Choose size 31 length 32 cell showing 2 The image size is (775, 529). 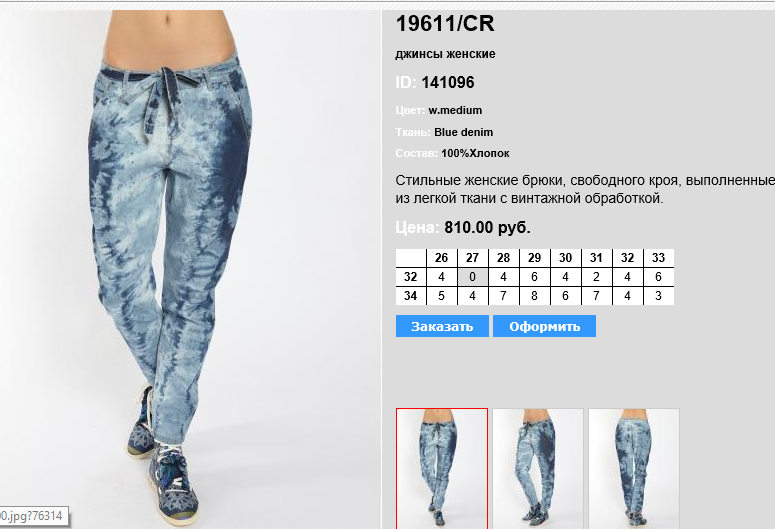pyautogui.click(x=596, y=277)
